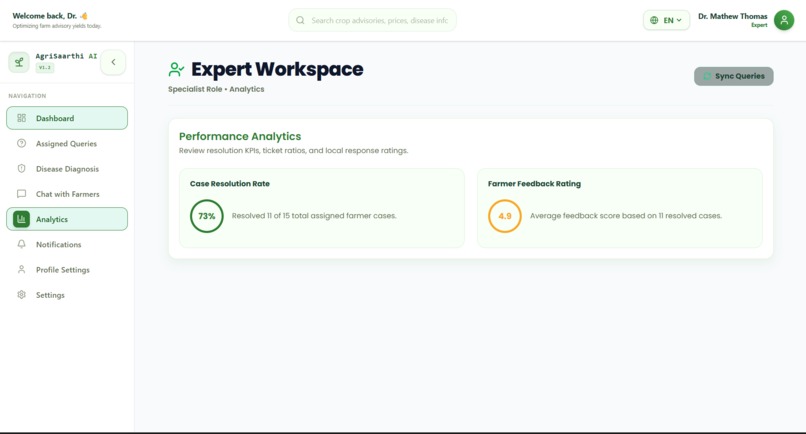Click the Performance Analytics heading
This screenshot has width=806, height=434.
point(240,136)
